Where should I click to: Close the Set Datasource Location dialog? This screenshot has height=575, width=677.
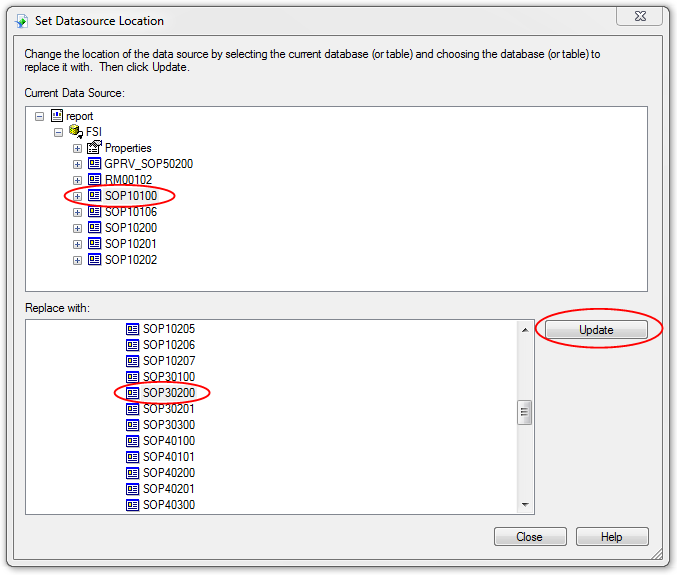pos(529,537)
